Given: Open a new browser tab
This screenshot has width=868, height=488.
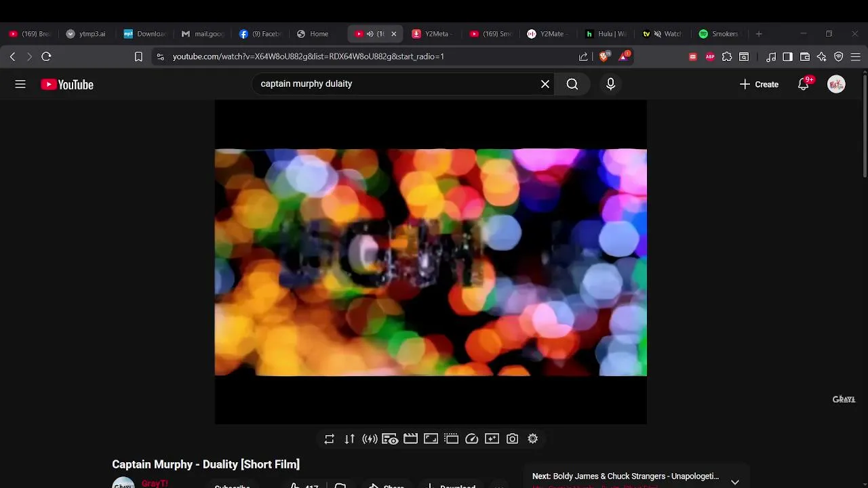Looking at the screenshot, I should coord(759,34).
